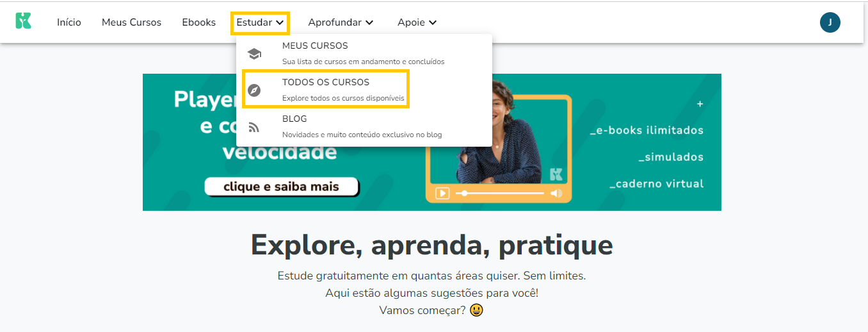
Task: Click the speaker volume icon in banner
Action: [x=556, y=193]
